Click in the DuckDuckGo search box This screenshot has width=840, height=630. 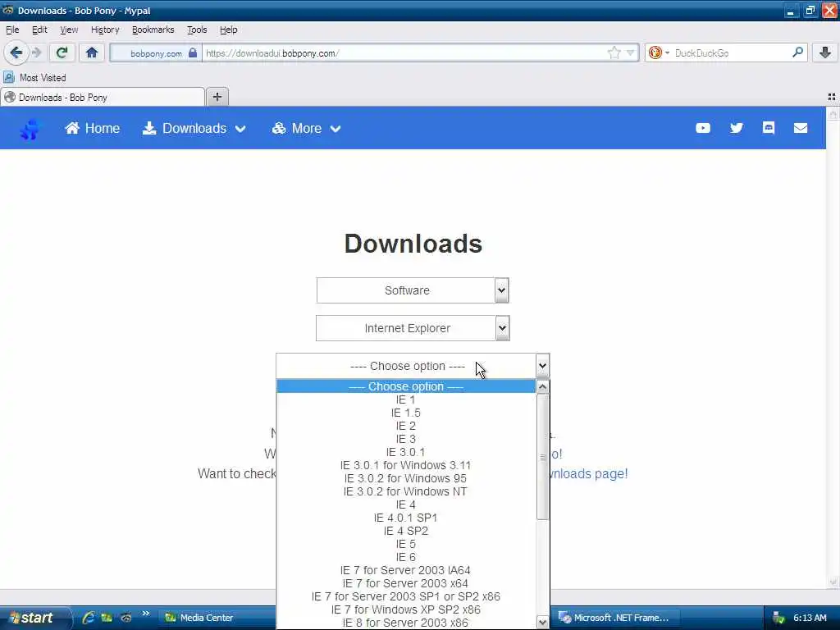click(731, 53)
